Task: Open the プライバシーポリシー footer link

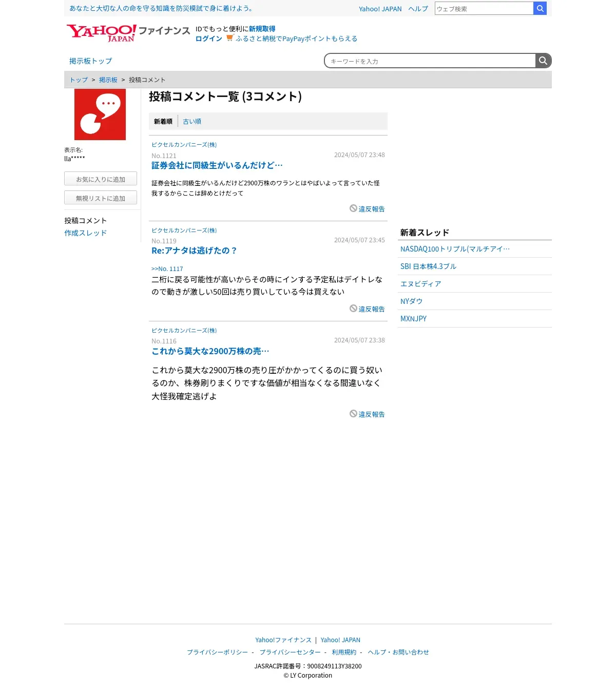Action: (x=217, y=652)
